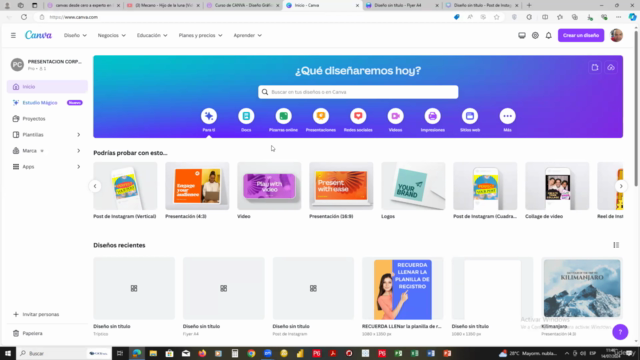This screenshot has height=360, width=640.
Task: Click the browser address bar
Action: (x=245, y=17)
